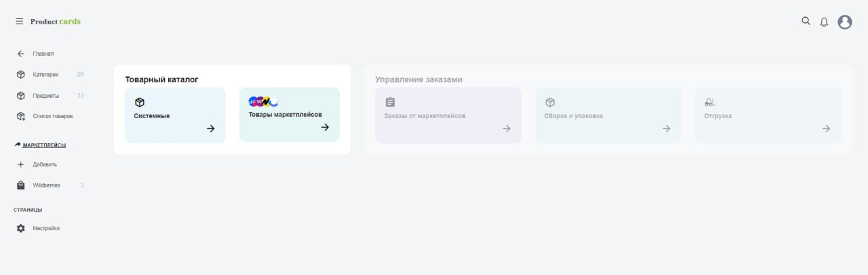The height and width of the screenshot is (275, 868).
Task: Click the Product cards logo
Action: 56,22
